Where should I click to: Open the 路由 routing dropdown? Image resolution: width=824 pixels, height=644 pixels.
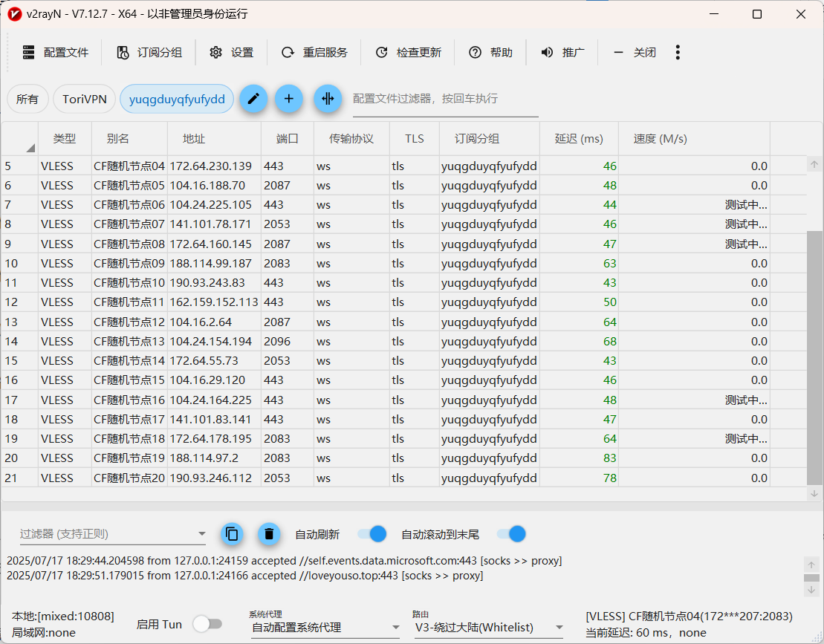(488, 628)
